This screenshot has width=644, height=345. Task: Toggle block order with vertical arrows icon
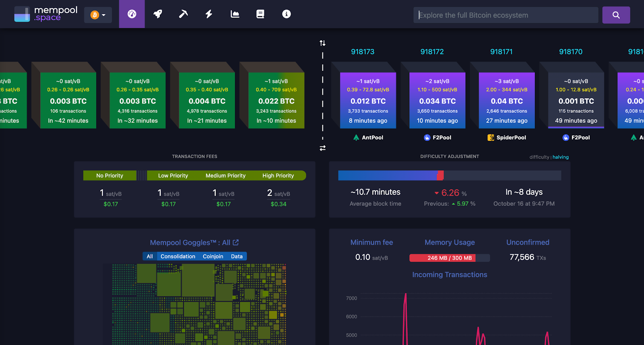[x=322, y=43]
